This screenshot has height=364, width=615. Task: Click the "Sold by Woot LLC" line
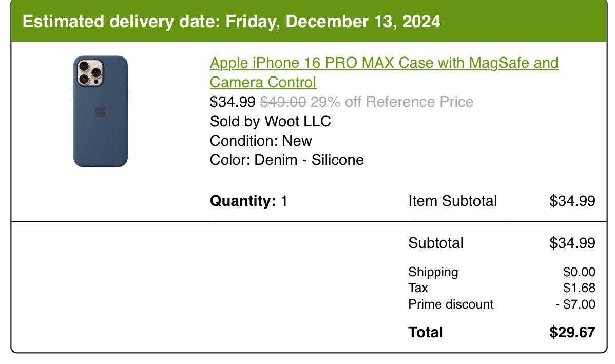point(271,121)
